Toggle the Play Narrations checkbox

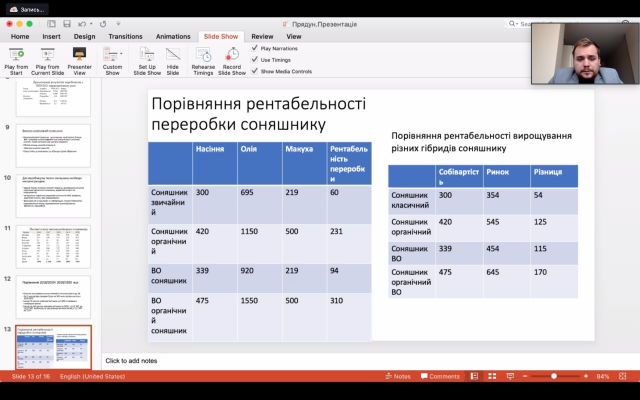(x=255, y=47)
